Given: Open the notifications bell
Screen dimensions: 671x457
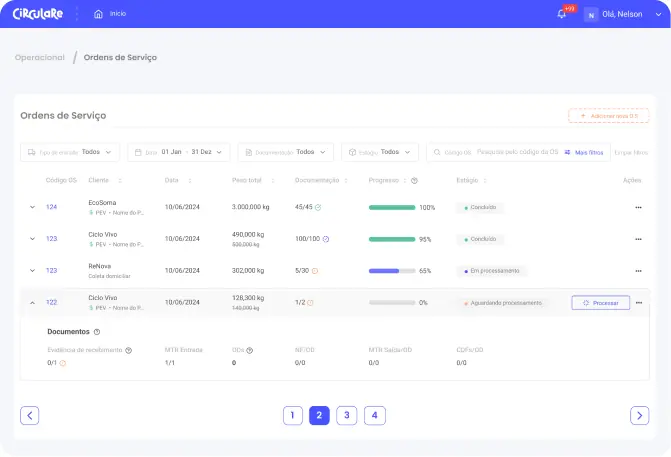Looking at the screenshot, I should (561, 14).
